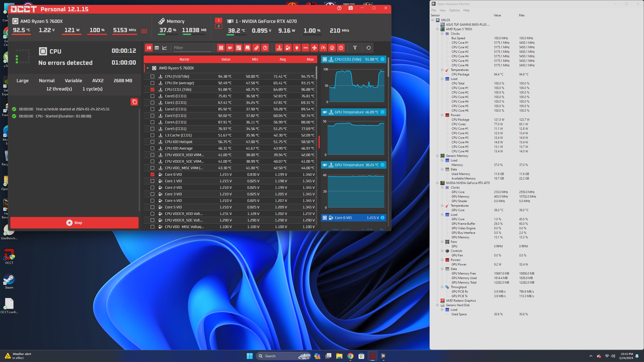The image size is (644, 362).
Task: Select GPU number 2 button
Action: [x=218, y=26]
